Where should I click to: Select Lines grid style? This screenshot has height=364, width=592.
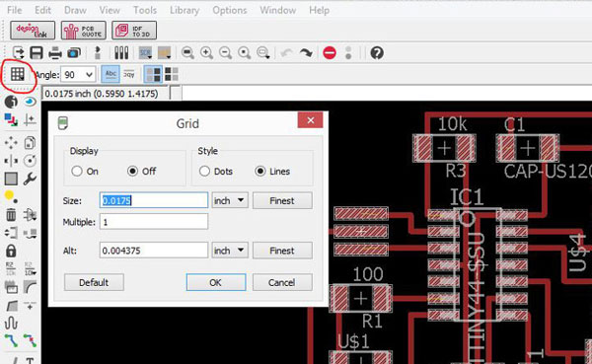(x=260, y=171)
